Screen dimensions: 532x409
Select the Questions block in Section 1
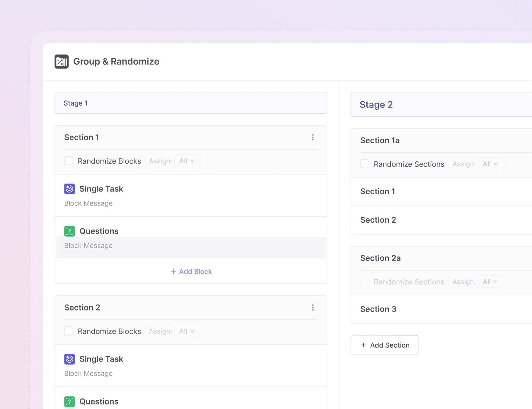point(191,238)
